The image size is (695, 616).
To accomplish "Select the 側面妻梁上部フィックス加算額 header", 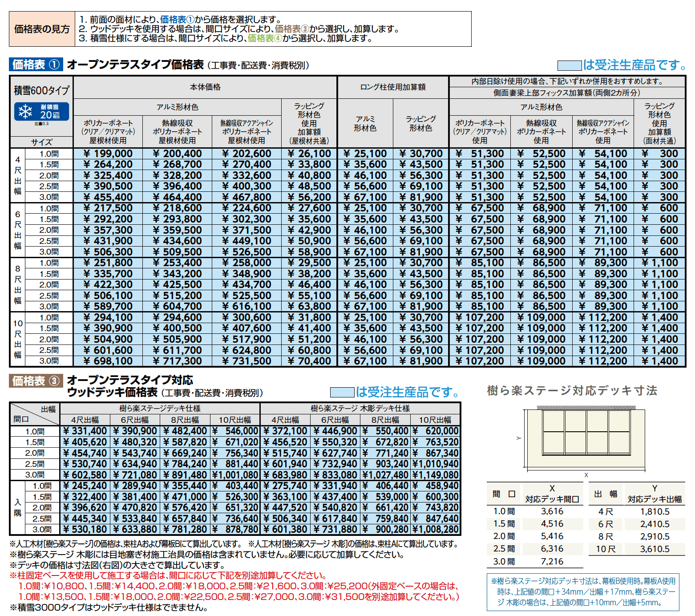I will (567, 93).
